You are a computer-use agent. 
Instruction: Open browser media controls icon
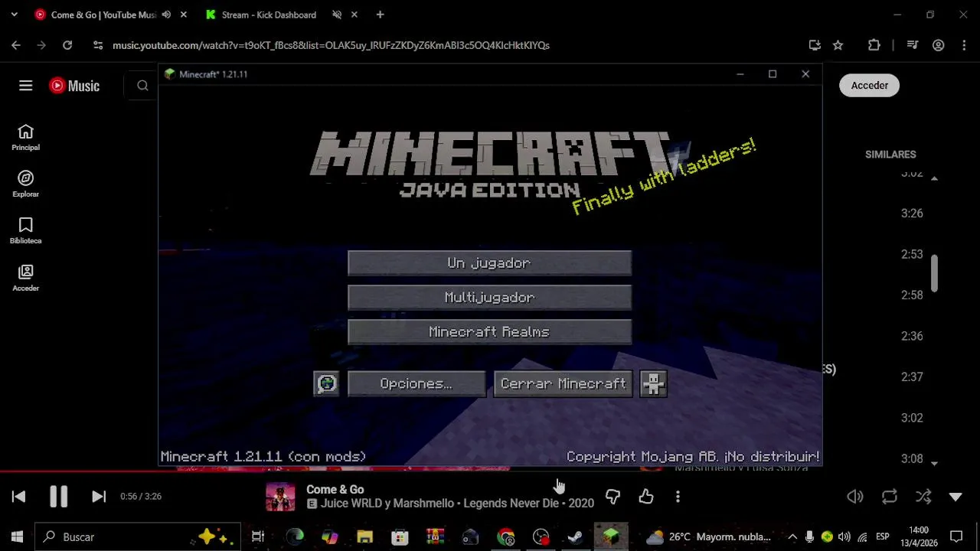click(x=913, y=45)
